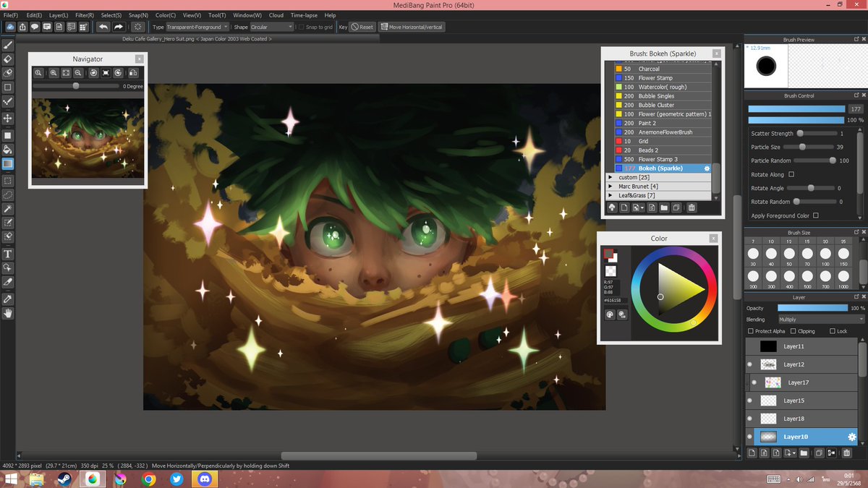Select the rectangular Select tool
Viewport: 868px width, 488px height.
[8, 181]
